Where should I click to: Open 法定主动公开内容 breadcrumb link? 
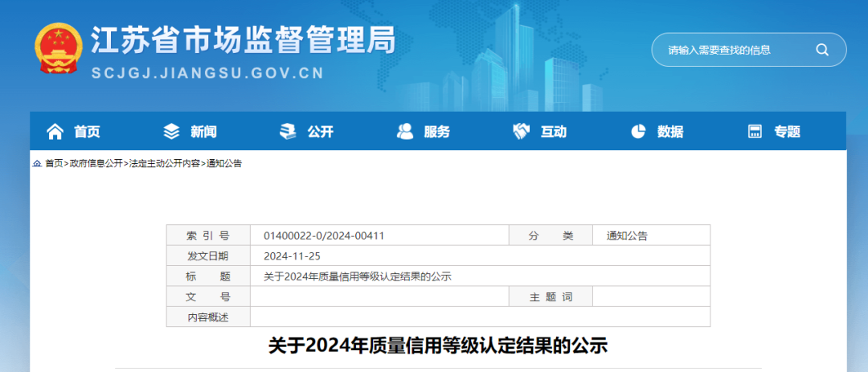point(165,163)
